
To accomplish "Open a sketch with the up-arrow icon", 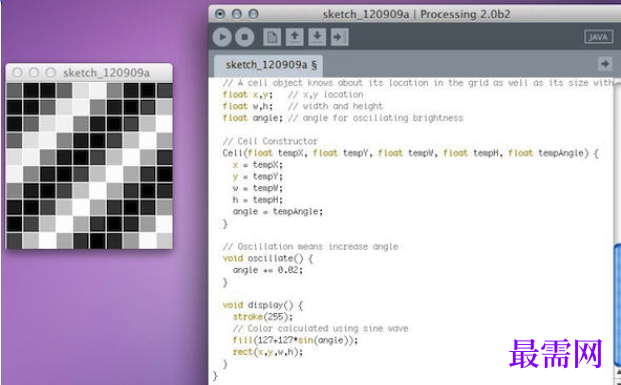I will (x=294, y=37).
